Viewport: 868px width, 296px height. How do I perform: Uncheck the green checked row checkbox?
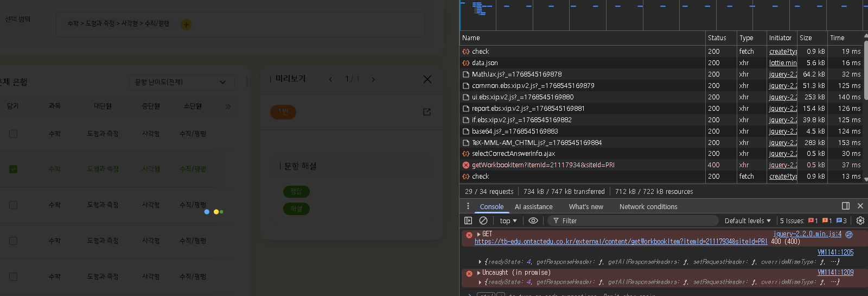[x=14, y=169]
